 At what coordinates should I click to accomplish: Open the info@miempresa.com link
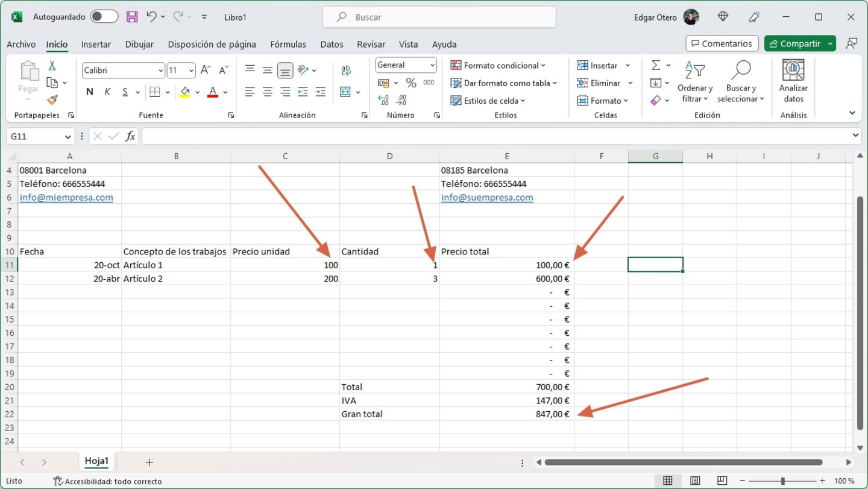pos(66,197)
